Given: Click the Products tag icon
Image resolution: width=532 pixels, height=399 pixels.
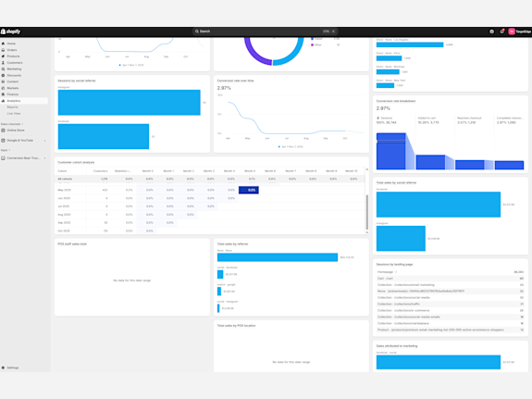Looking at the screenshot, I should click(x=3, y=56).
